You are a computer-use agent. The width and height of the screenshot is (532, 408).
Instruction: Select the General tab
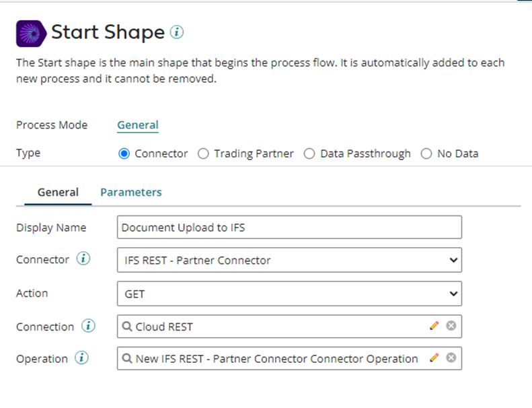(58, 193)
